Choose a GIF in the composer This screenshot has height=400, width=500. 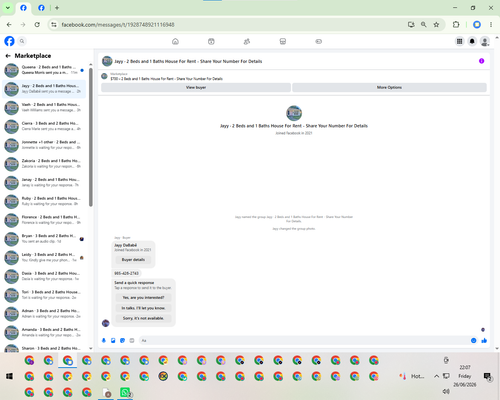(132, 340)
